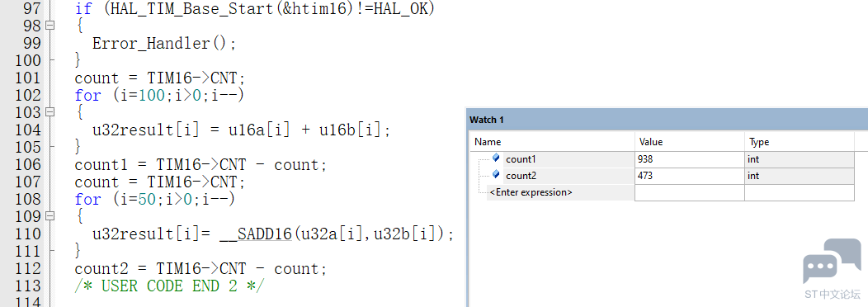Collapse the for-loop fold at line 103

pyautogui.click(x=50, y=111)
